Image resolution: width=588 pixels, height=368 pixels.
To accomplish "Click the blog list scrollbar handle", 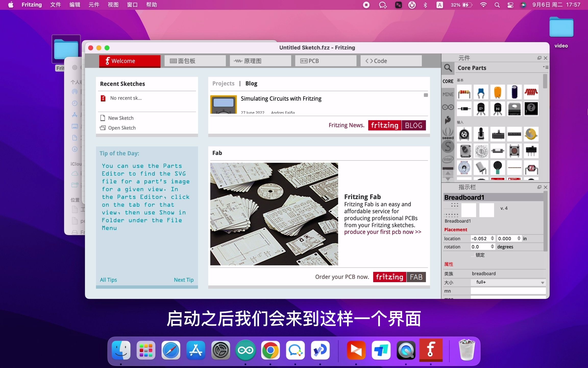I will point(426,95).
